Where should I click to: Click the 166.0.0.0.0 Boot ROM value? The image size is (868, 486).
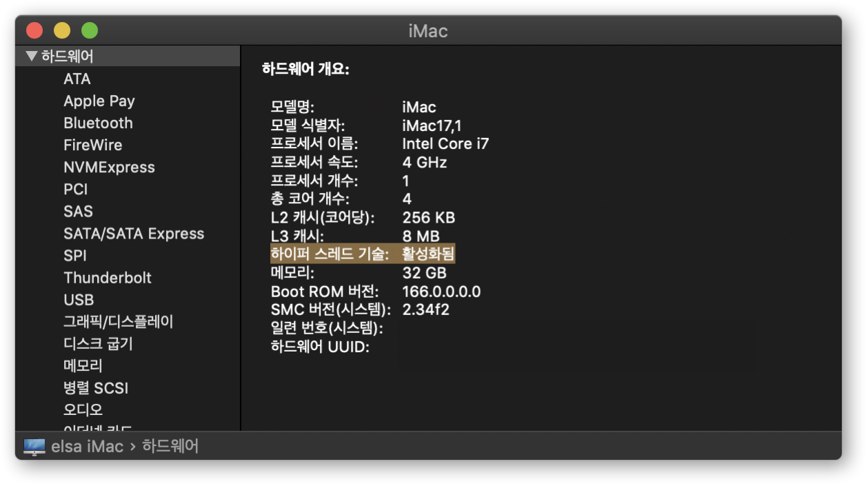441,292
